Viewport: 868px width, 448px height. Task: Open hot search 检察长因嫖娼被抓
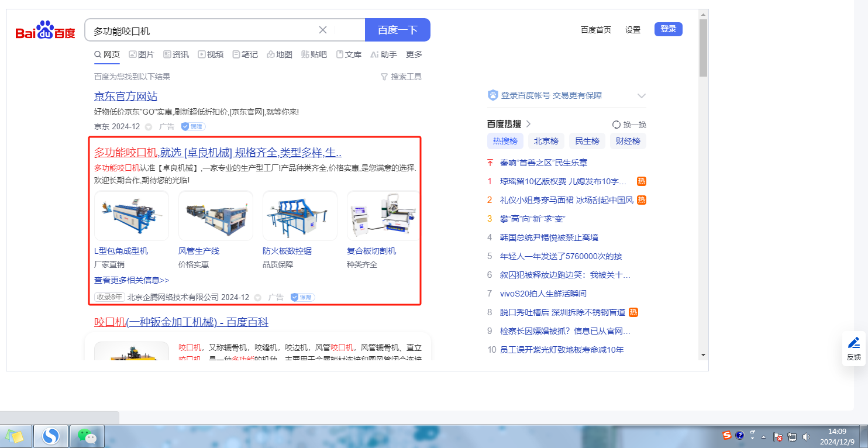(x=565, y=331)
